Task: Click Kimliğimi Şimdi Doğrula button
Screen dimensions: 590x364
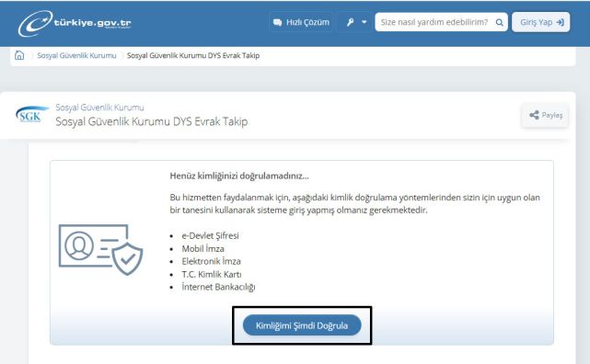Action: coord(302,325)
